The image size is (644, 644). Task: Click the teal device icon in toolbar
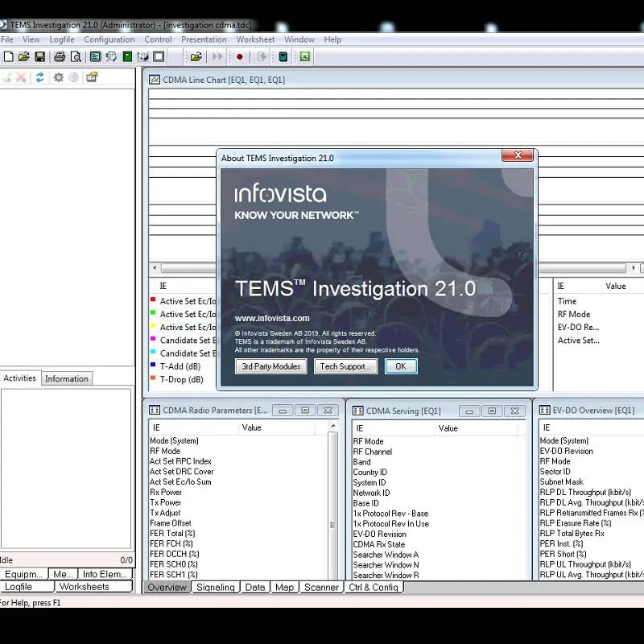[x=283, y=56]
